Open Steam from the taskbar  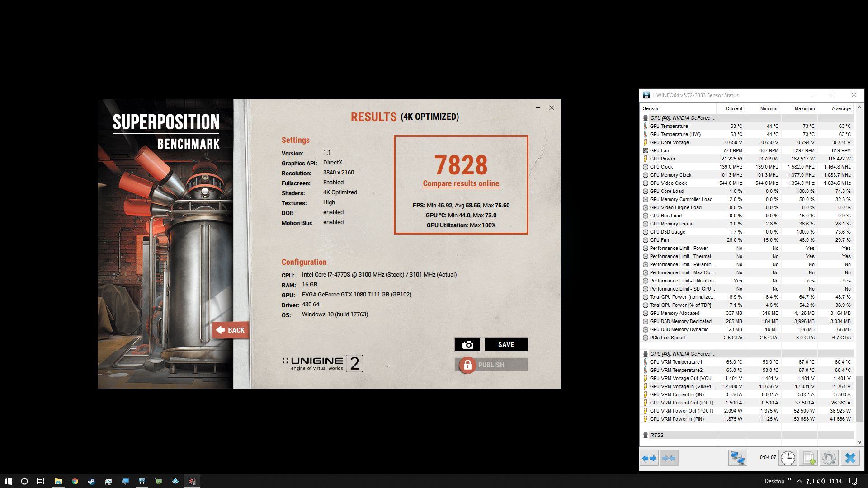click(91, 481)
